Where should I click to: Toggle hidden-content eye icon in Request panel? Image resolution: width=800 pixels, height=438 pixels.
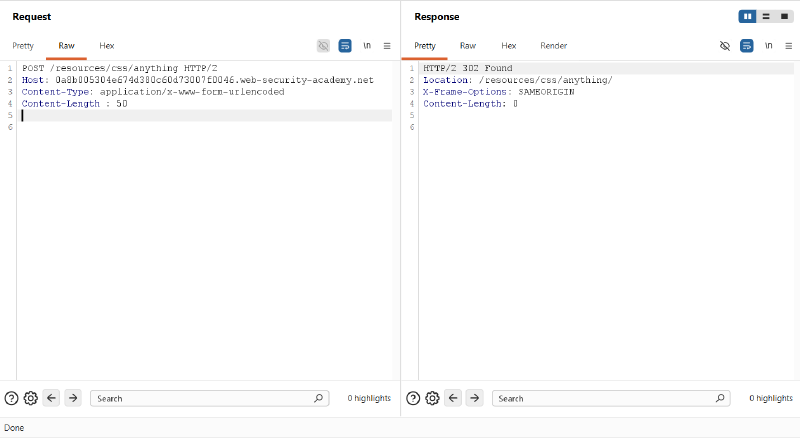point(323,46)
